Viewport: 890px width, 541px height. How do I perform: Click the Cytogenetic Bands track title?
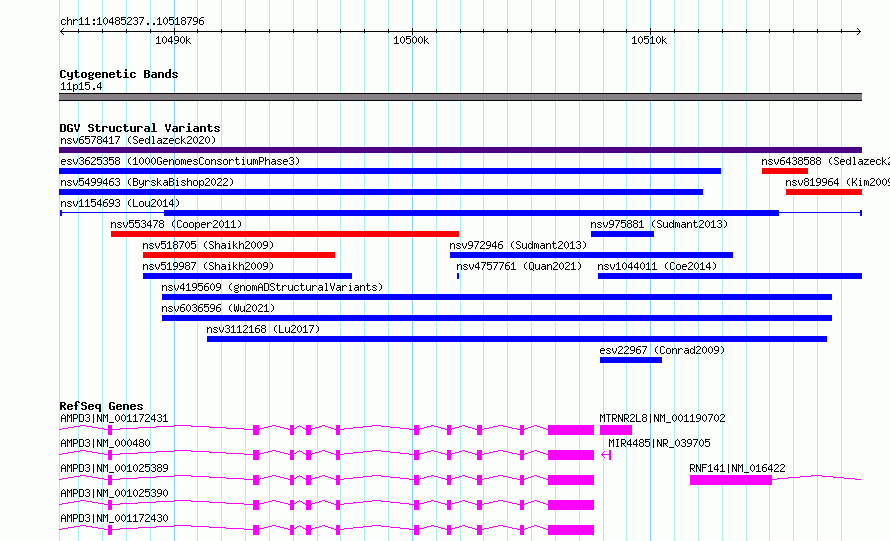tap(119, 74)
